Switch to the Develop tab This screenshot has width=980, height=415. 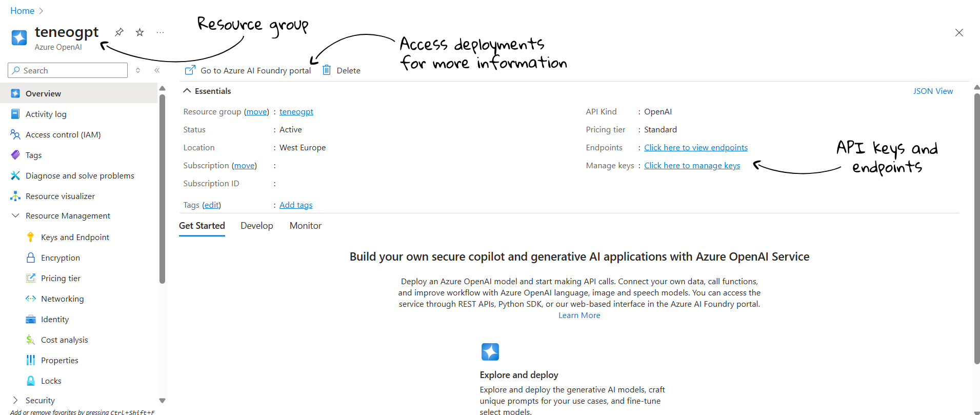coord(257,226)
